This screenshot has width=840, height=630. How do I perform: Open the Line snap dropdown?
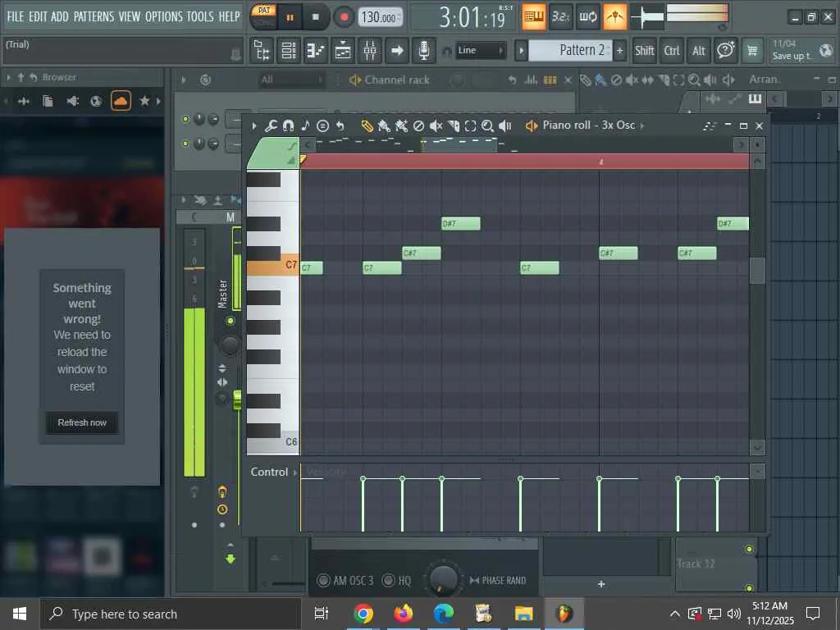481,51
